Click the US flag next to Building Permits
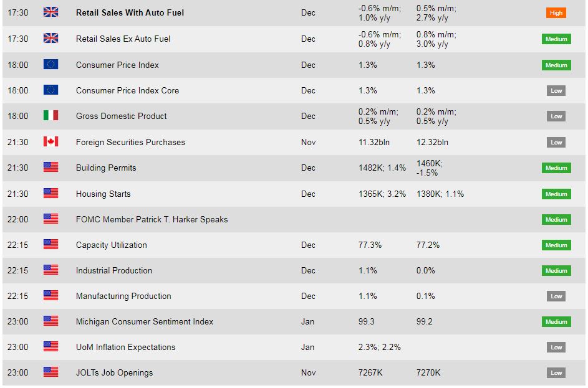 (x=51, y=168)
